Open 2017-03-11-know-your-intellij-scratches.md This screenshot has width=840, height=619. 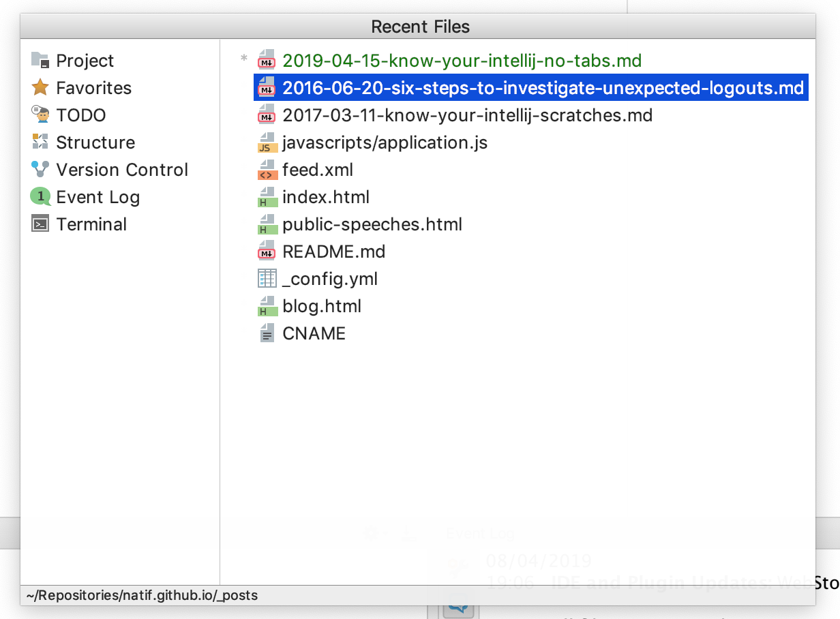click(468, 115)
